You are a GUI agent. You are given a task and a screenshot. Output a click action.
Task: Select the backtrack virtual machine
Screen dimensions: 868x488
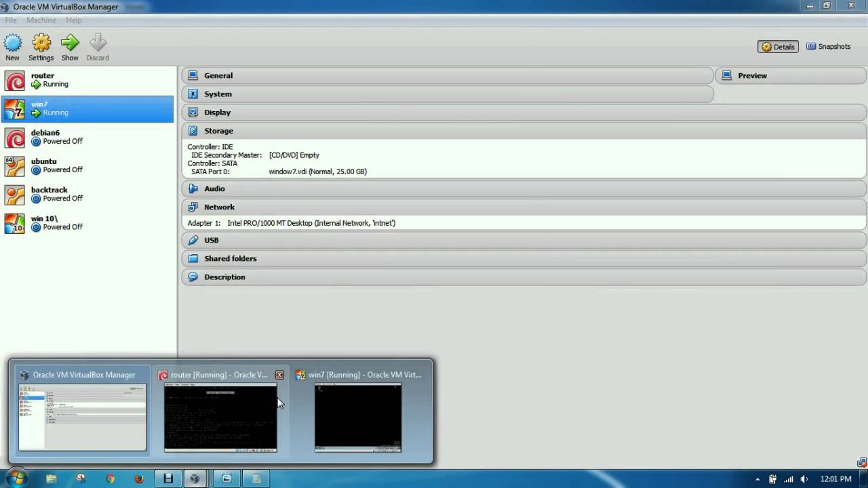[x=88, y=195]
